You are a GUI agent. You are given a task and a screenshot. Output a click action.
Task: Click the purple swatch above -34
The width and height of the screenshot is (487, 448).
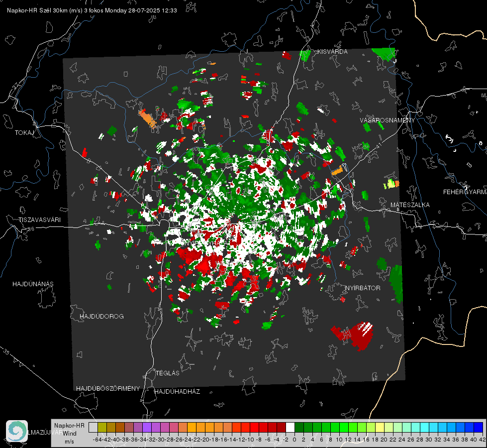(147, 427)
